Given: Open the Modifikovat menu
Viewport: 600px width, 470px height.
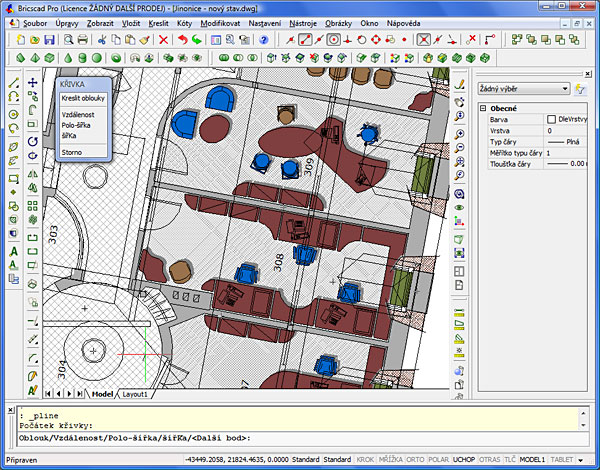Looking at the screenshot, I should click(x=219, y=21).
